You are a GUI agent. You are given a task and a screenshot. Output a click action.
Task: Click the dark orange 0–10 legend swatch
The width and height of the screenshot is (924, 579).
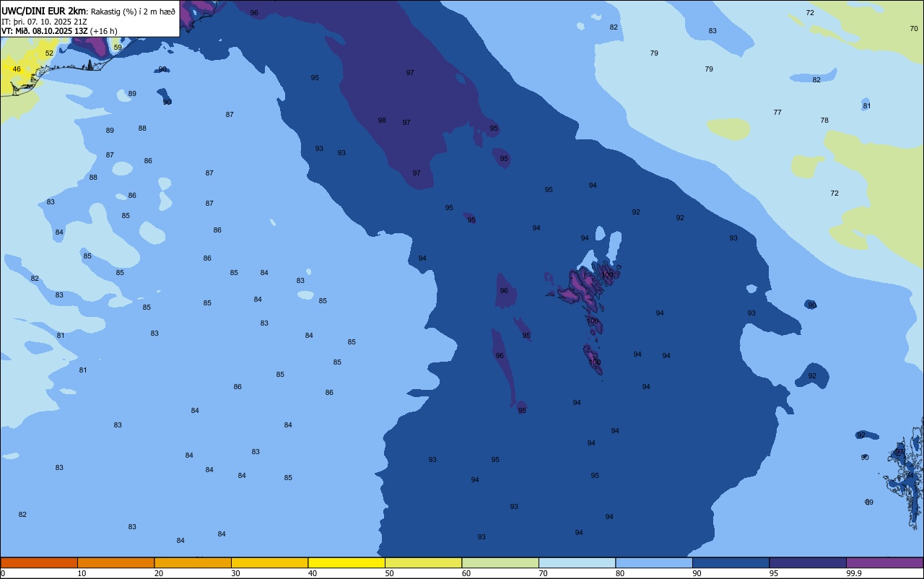tap(39, 562)
